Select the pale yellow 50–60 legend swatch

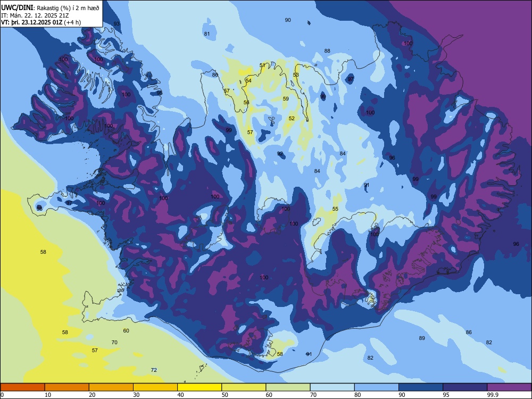[244, 387]
